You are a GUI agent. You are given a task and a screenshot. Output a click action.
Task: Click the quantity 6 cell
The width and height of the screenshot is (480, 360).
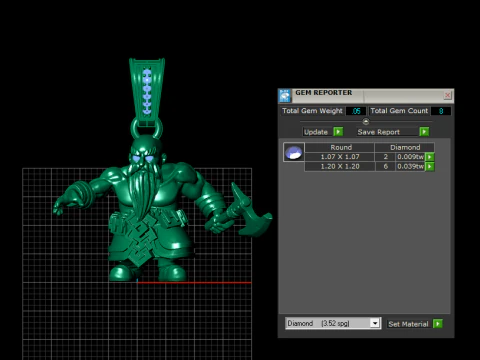coord(385,166)
